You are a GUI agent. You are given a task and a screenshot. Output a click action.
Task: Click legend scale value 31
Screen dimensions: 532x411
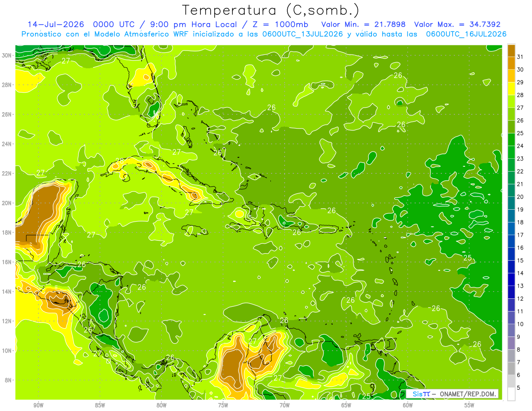520,57
